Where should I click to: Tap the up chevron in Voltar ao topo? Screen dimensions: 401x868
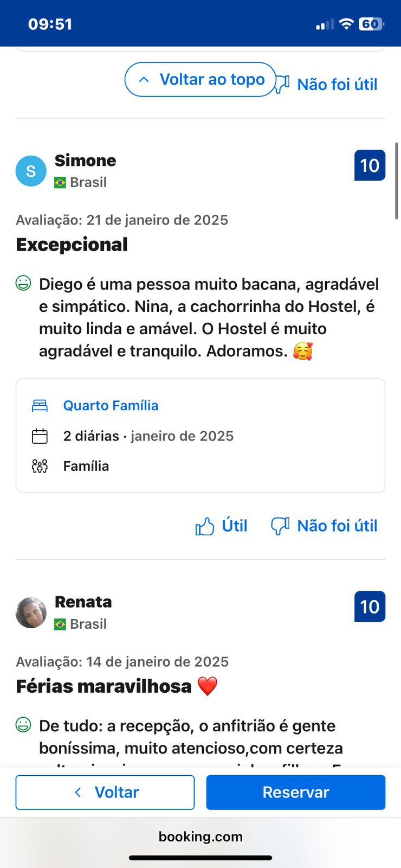click(144, 80)
